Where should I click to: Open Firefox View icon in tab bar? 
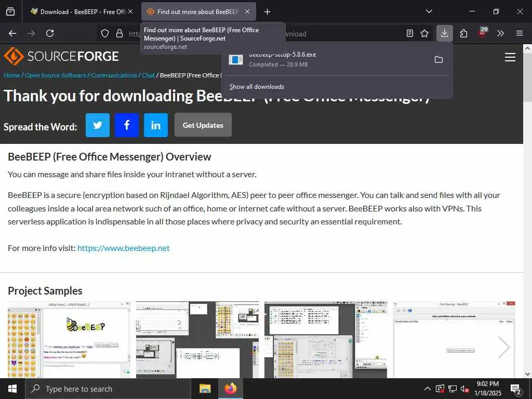[x=10, y=11]
